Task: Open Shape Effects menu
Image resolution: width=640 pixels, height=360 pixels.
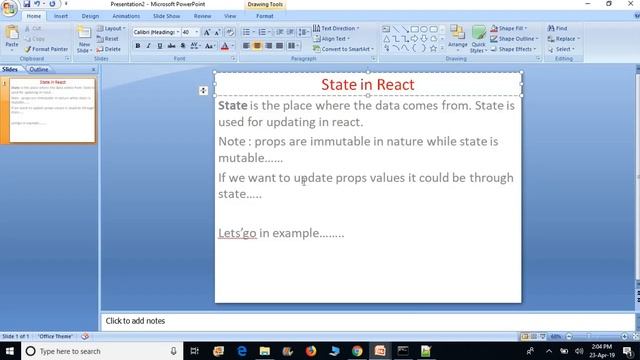Action: pos(513,49)
